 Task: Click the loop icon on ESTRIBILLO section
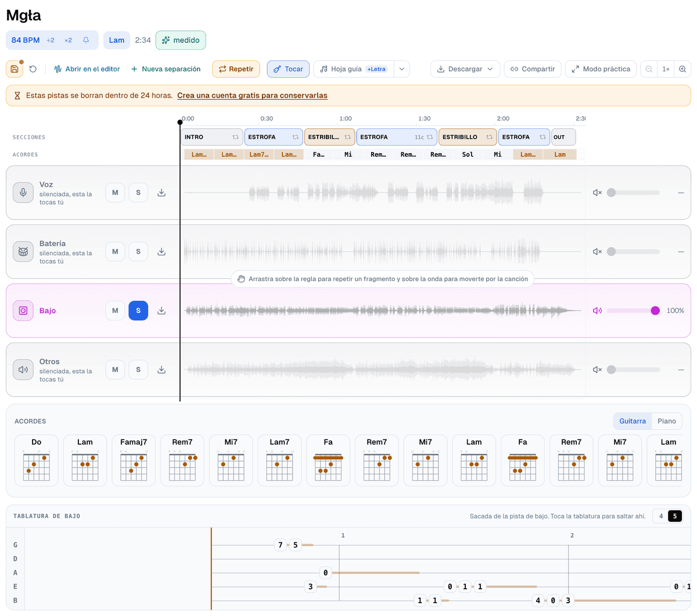click(489, 137)
